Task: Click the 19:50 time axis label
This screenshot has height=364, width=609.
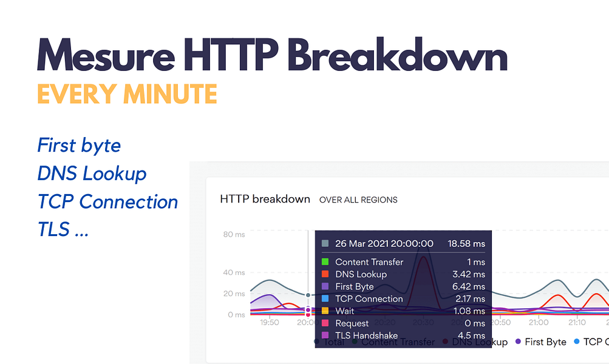Action: coord(269,323)
